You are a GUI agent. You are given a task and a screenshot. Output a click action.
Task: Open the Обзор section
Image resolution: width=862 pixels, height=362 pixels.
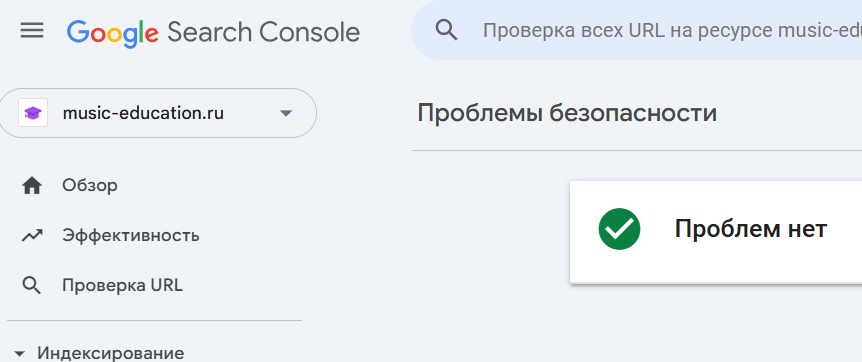pos(90,186)
